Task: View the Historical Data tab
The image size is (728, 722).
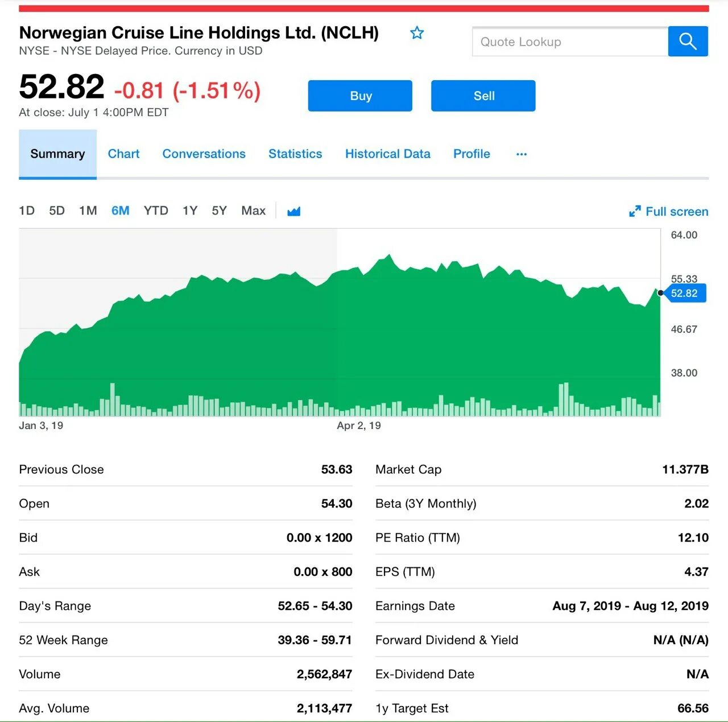Action: [387, 154]
